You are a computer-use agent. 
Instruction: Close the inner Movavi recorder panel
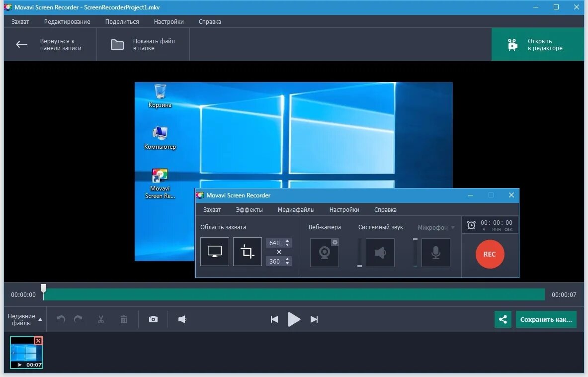click(x=511, y=195)
